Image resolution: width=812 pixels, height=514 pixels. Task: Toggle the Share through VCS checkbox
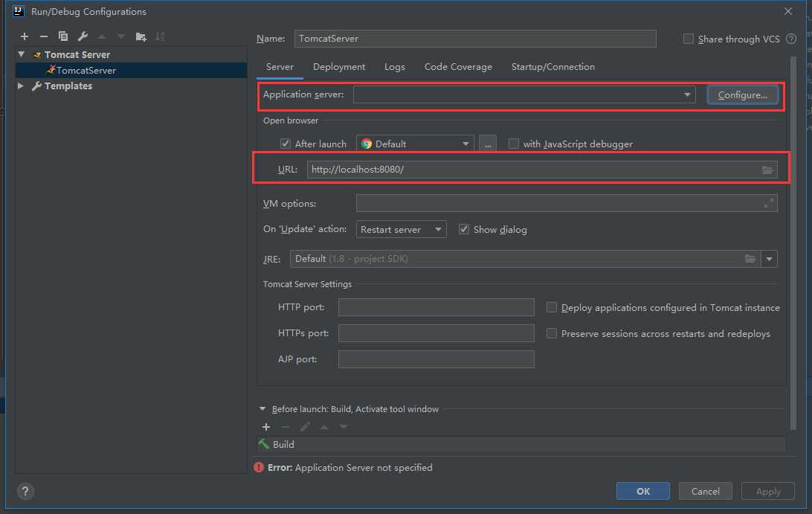coord(689,39)
